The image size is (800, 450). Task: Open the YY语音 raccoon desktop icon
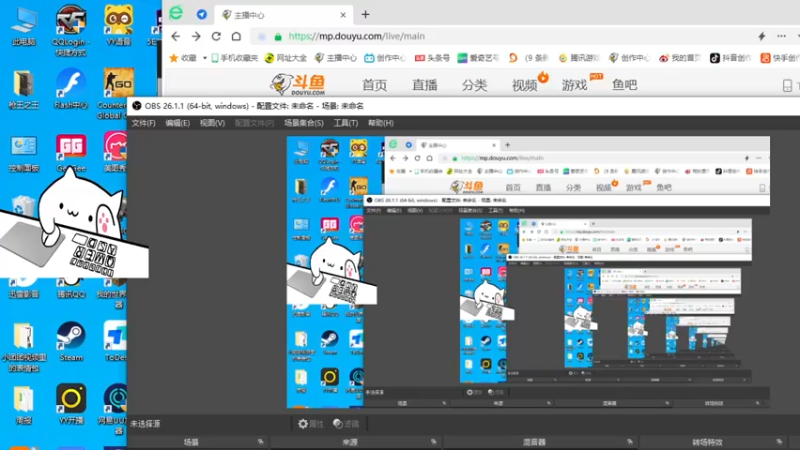coord(118,26)
